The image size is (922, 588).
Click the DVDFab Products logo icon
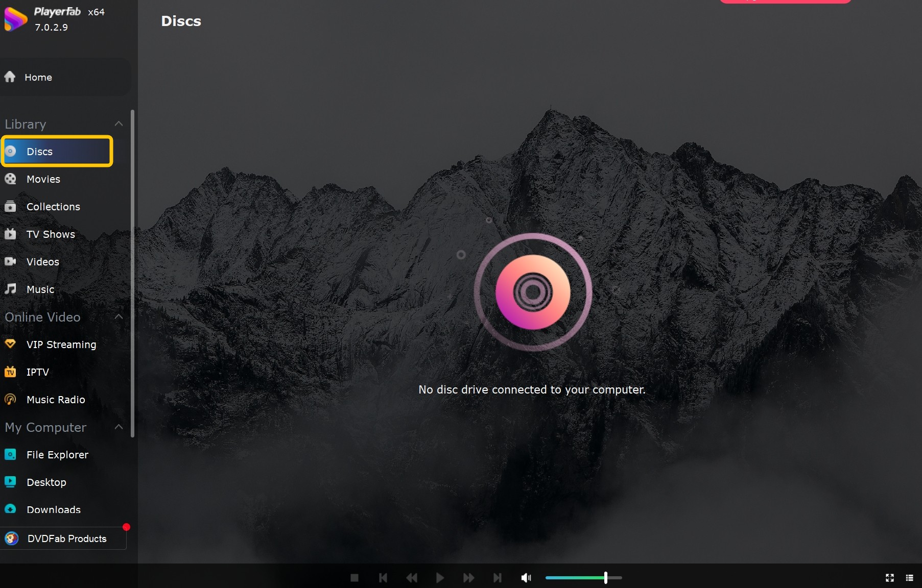(11, 538)
